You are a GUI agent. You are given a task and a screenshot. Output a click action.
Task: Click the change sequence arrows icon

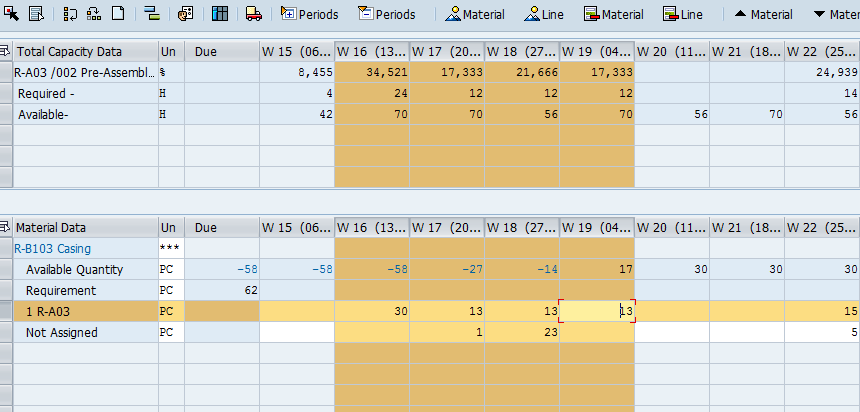[70, 14]
